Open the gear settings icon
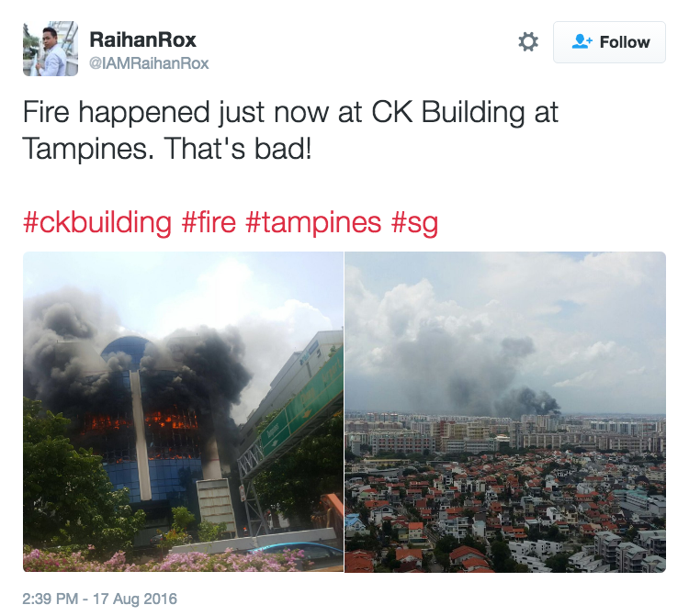 (x=527, y=42)
